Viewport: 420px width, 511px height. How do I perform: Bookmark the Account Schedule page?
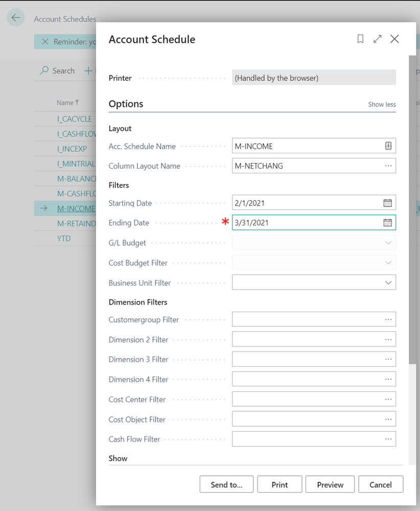click(360, 39)
